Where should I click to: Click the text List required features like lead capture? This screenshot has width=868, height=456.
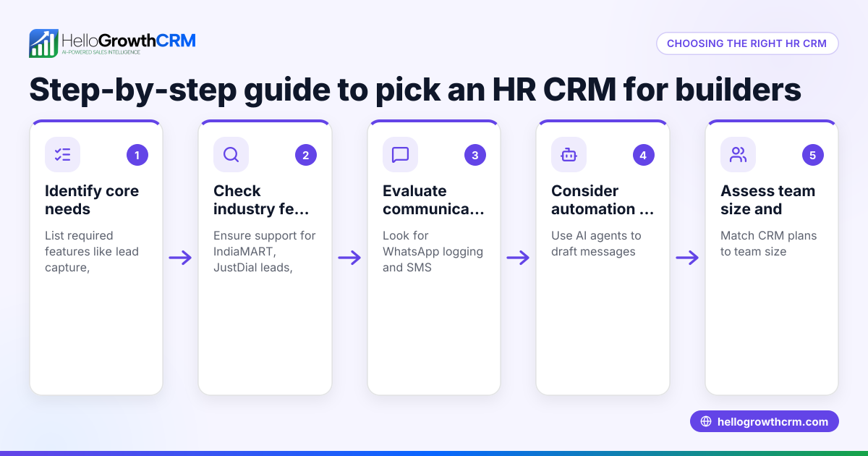point(92,252)
